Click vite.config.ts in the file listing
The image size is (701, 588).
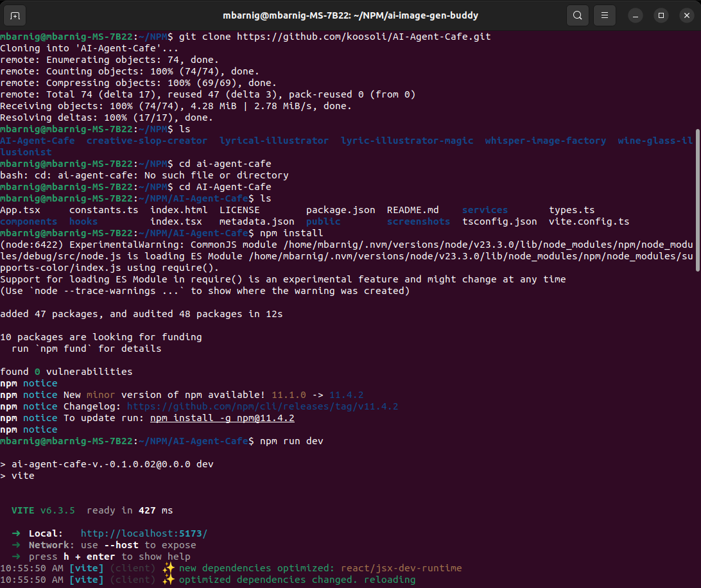pos(589,221)
